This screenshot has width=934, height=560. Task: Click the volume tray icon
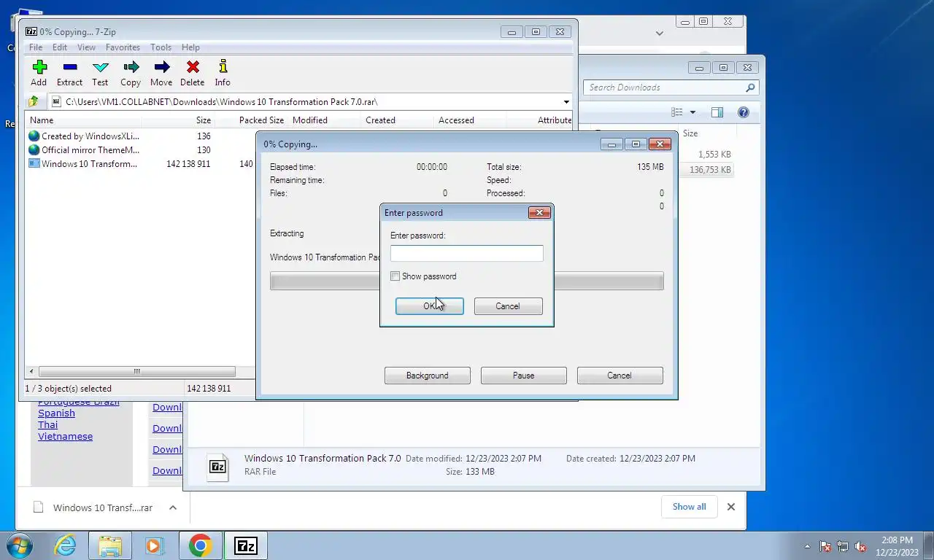coord(860,546)
